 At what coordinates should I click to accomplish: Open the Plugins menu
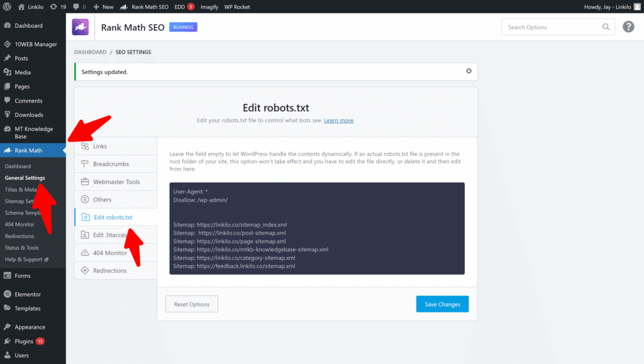(33, 341)
